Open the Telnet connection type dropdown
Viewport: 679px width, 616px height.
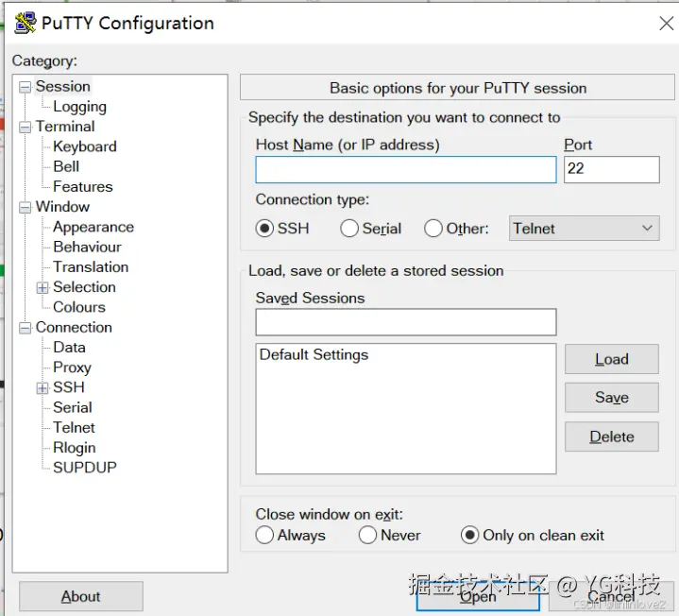[583, 229]
